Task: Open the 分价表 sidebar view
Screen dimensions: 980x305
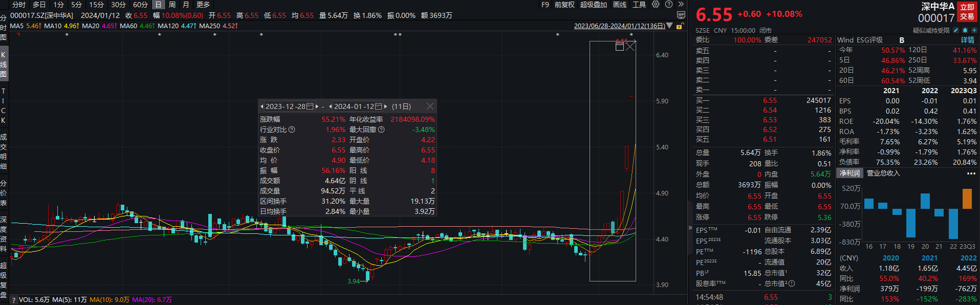Action: 4,193
